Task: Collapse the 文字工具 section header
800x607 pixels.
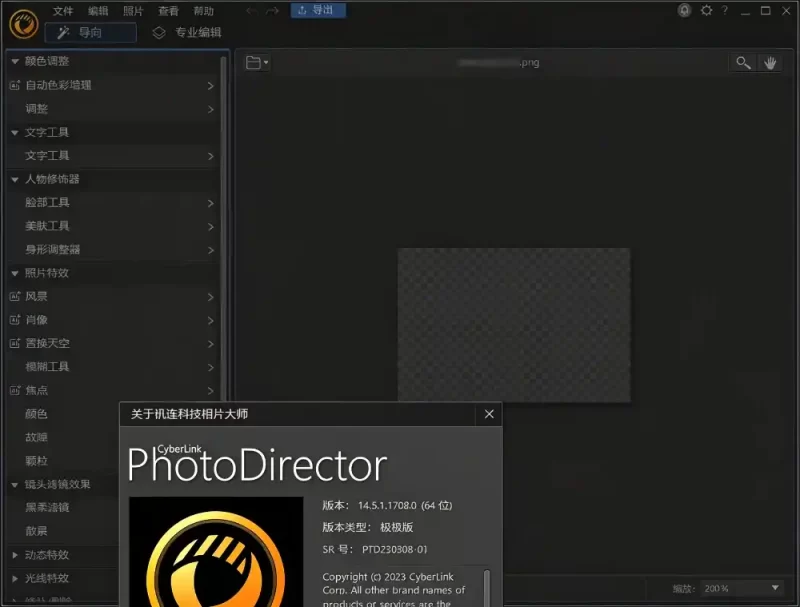Action: 15,133
